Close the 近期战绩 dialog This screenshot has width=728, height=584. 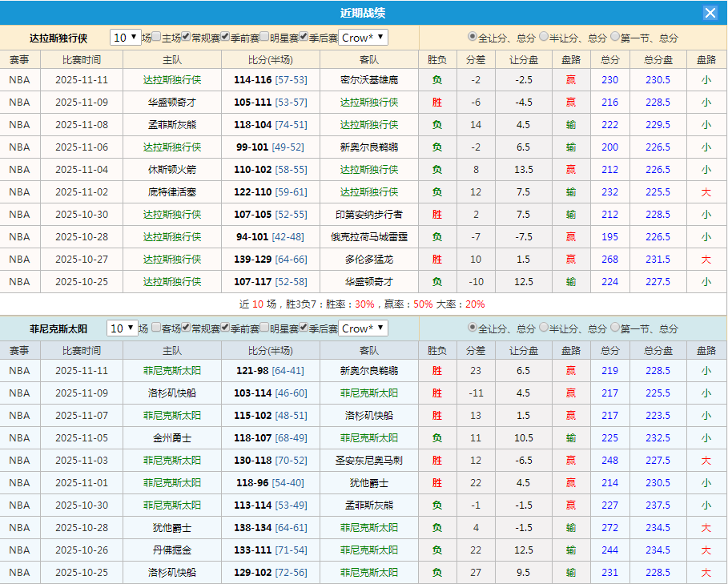pyautogui.click(x=712, y=12)
